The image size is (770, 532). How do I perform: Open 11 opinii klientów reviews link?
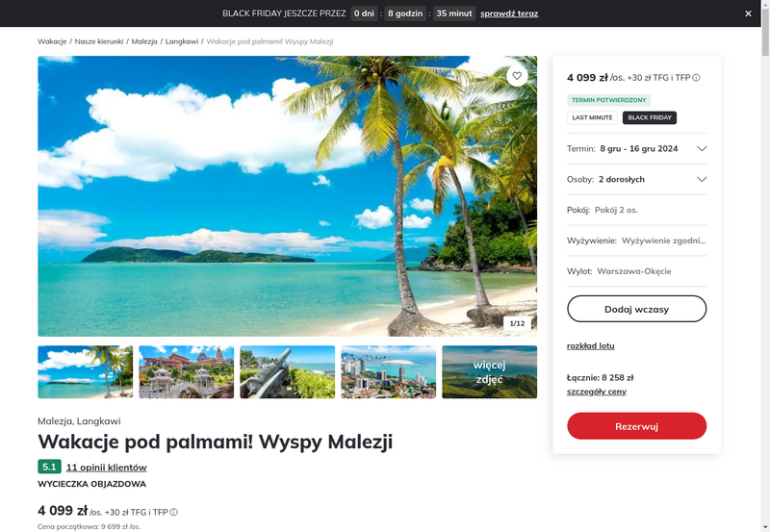107,468
